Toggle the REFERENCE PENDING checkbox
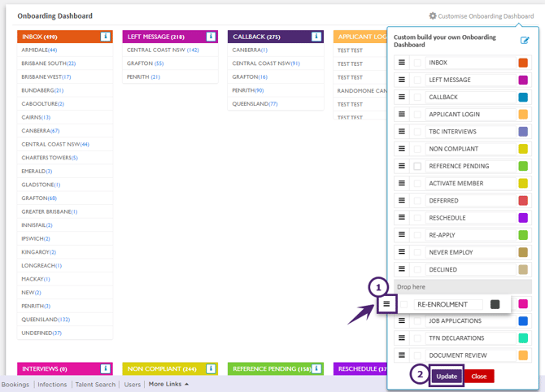The width and height of the screenshot is (545, 392). [x=417, y=166]
